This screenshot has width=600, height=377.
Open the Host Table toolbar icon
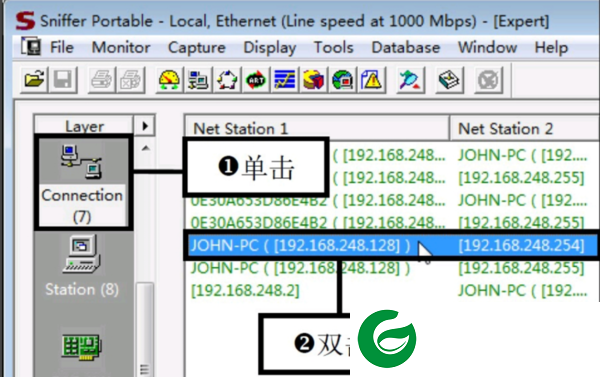click(198, 80)
